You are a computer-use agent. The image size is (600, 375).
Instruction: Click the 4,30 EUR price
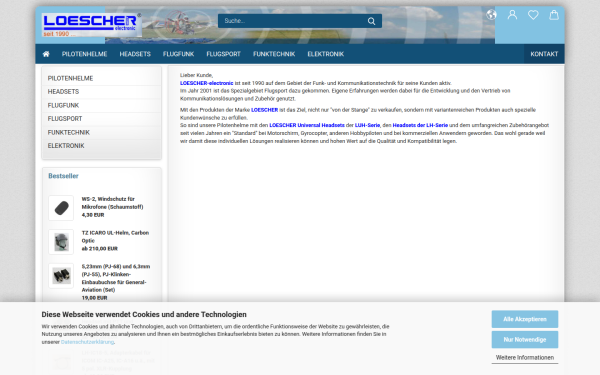pos(93,215)
